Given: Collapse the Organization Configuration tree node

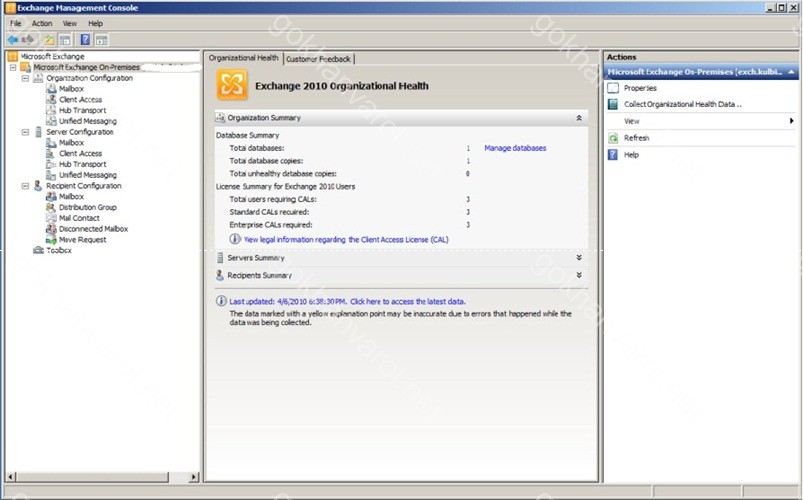Looking at the screenshot, I should (x=25, y=78).
